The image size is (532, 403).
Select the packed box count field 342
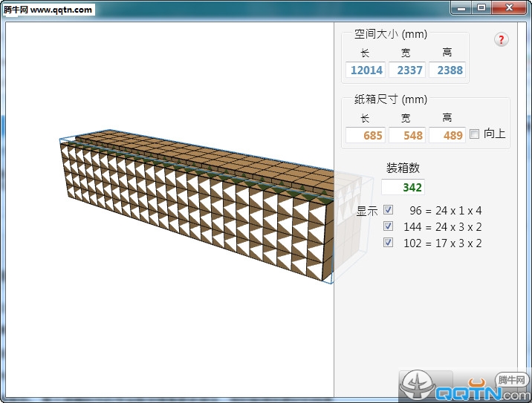[x=403, y=187]
